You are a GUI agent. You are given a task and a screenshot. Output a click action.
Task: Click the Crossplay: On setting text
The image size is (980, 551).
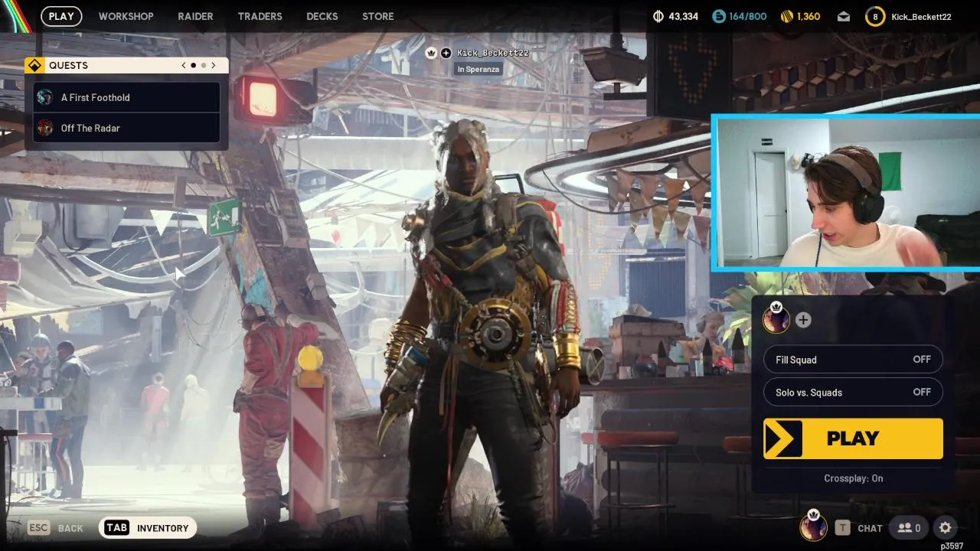854,478
